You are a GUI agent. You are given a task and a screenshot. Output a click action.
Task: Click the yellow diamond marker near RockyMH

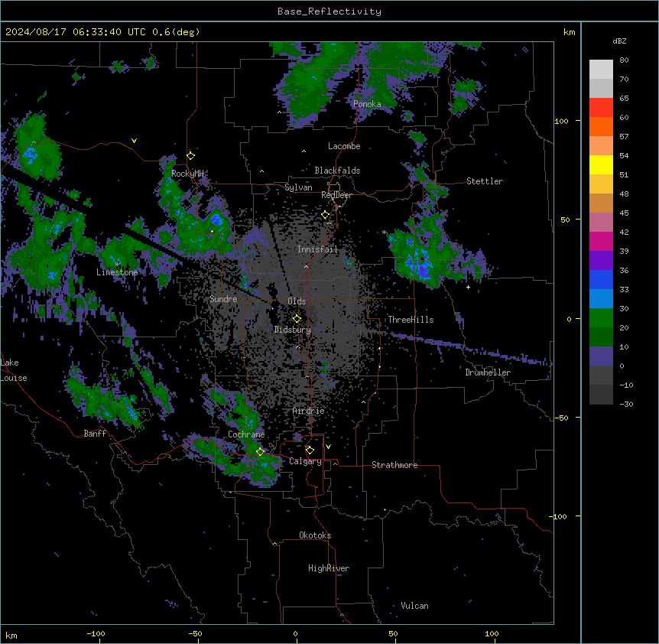[190, 156]
